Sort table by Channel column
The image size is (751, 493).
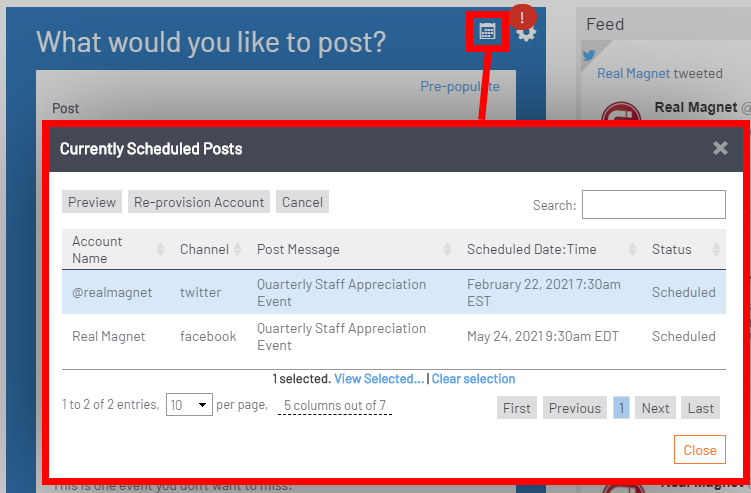pyautogui.click(x=237, y=250)
